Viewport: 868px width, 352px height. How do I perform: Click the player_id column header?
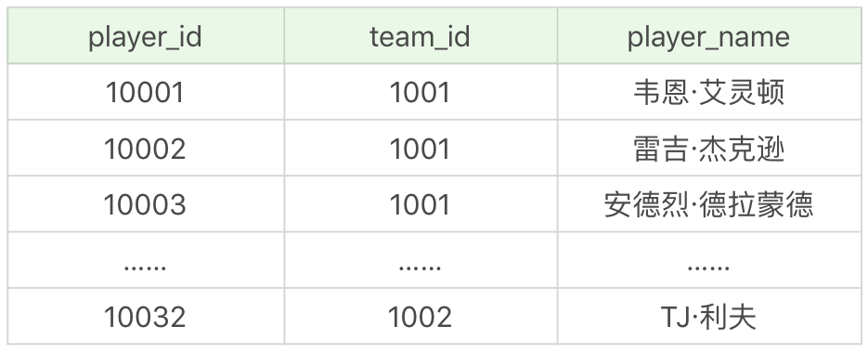point(146,36)
